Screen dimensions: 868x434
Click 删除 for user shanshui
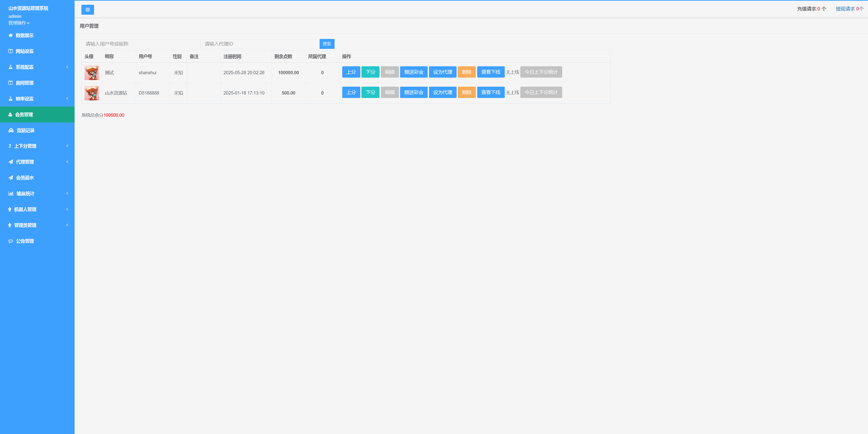466,72
